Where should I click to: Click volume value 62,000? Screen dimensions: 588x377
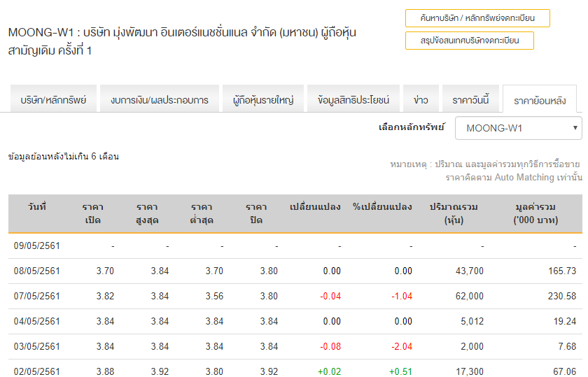coord(470,296)
